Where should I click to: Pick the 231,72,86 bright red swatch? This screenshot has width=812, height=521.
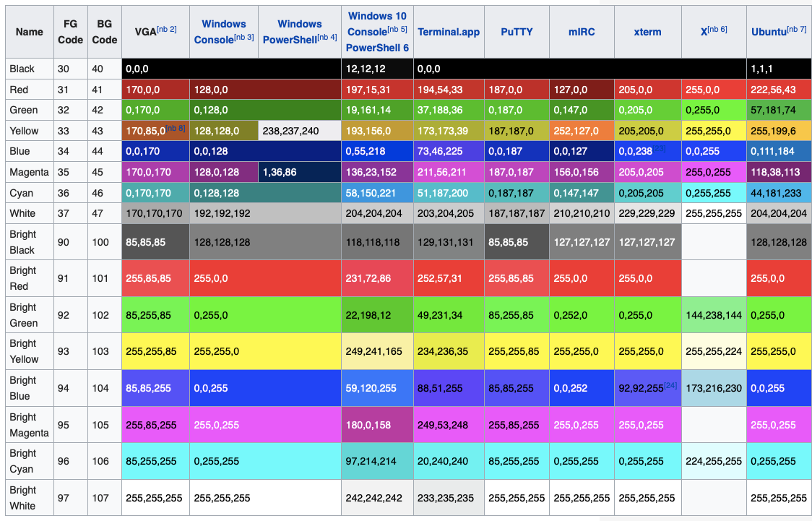[378, 278]
